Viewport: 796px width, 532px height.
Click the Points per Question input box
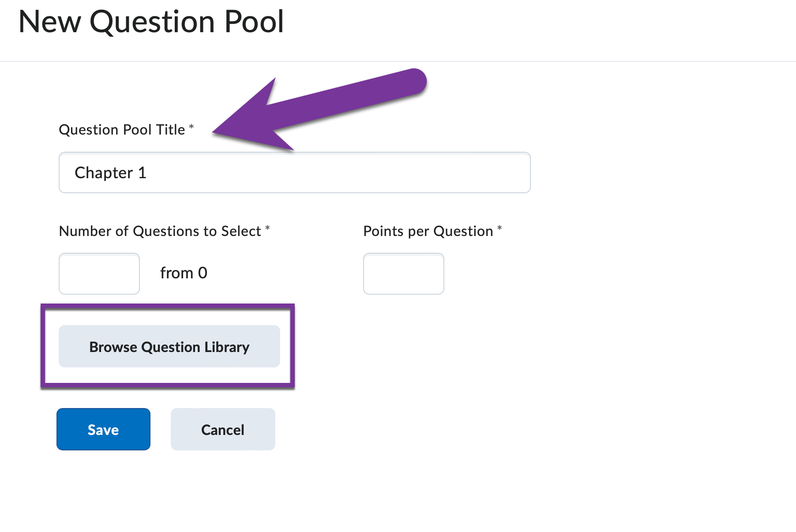(403, 273)
